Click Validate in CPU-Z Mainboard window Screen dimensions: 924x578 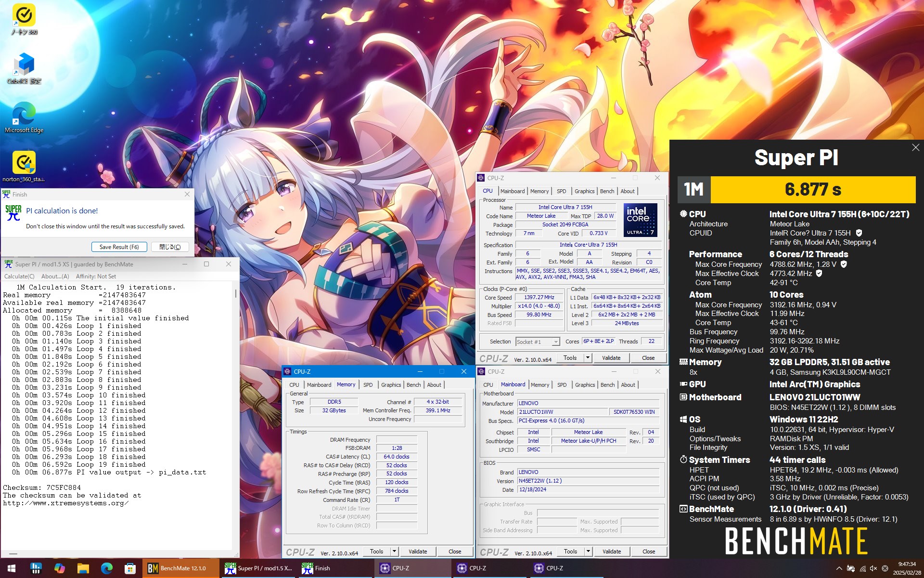click(612, 552)
